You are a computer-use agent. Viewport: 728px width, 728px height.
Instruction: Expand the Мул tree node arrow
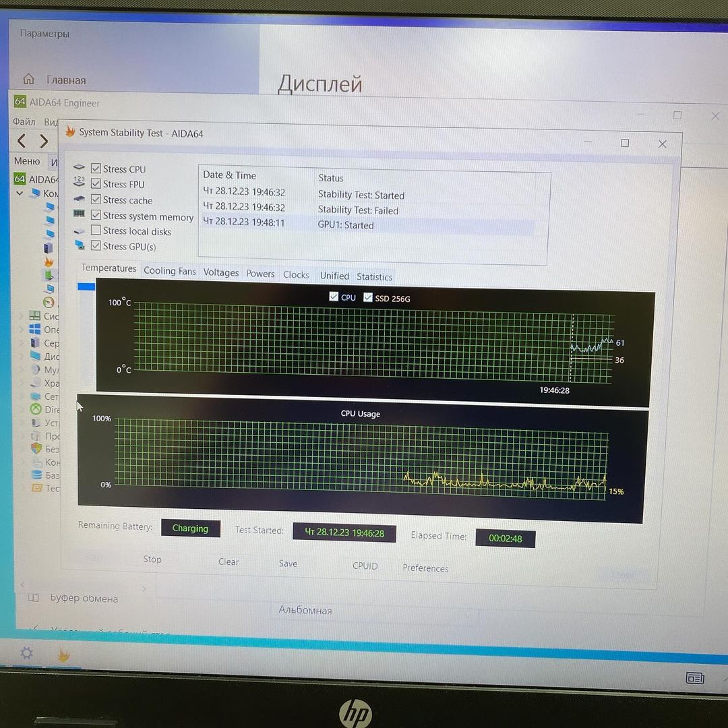pyautogui.click(x=22, y=369)
